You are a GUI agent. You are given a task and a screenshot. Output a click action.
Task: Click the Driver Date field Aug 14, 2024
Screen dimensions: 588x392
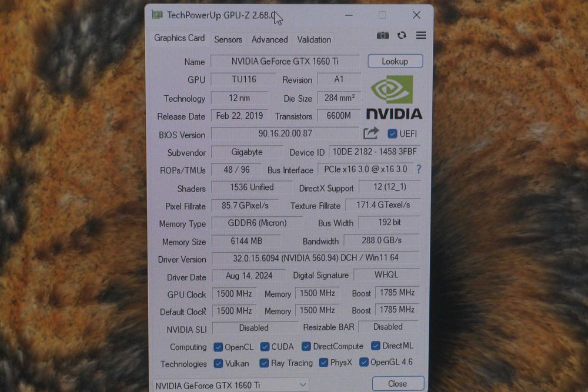point(249,276)
